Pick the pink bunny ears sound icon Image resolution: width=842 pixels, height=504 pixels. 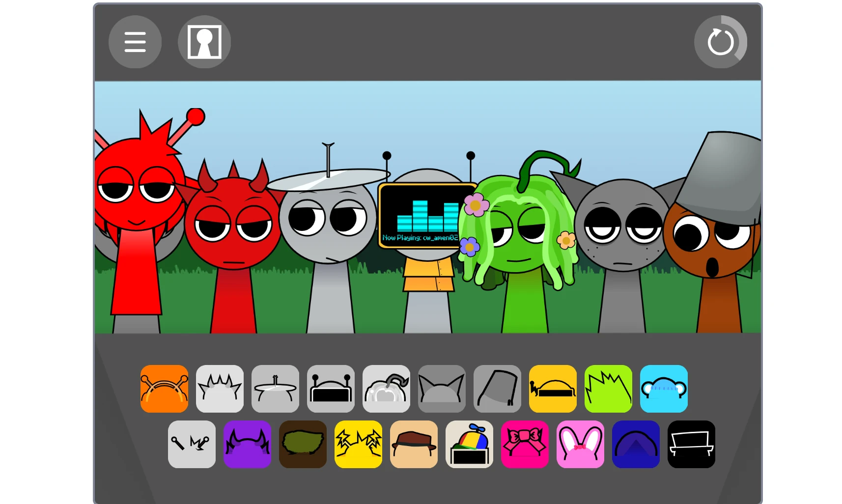(x=580, y=445)
